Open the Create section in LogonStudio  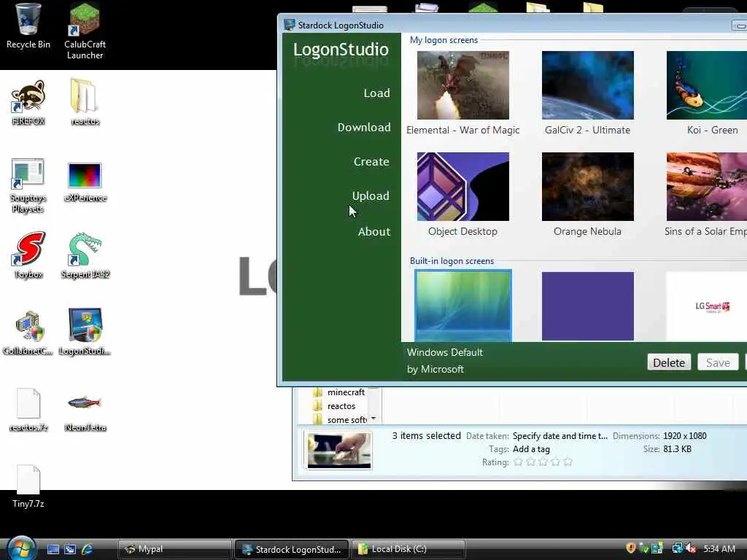point(371,161)
